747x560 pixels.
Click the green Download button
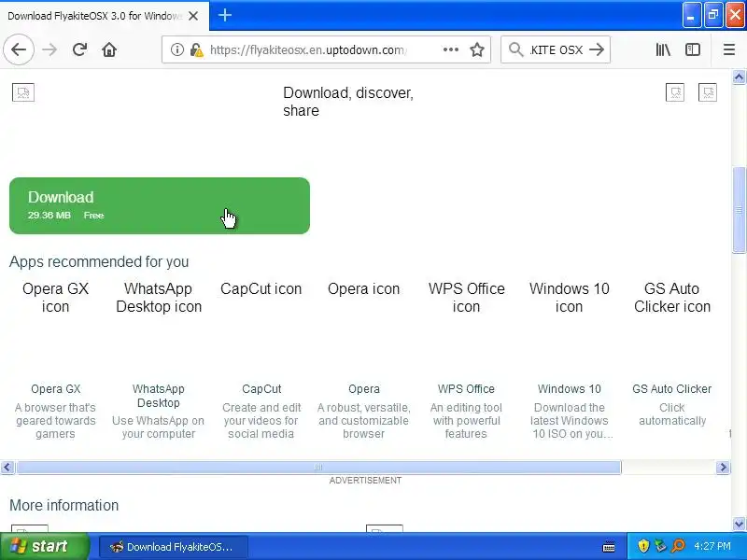[x=160, y=205]
